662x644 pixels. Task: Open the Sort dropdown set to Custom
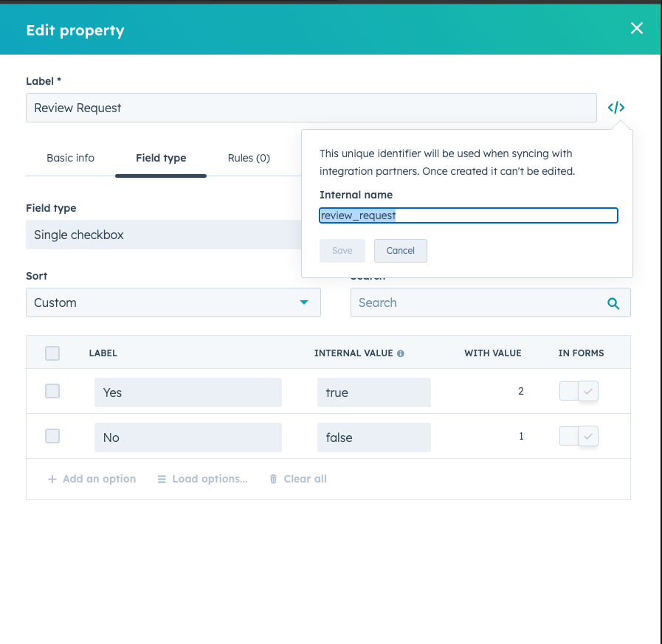(173, 302)
